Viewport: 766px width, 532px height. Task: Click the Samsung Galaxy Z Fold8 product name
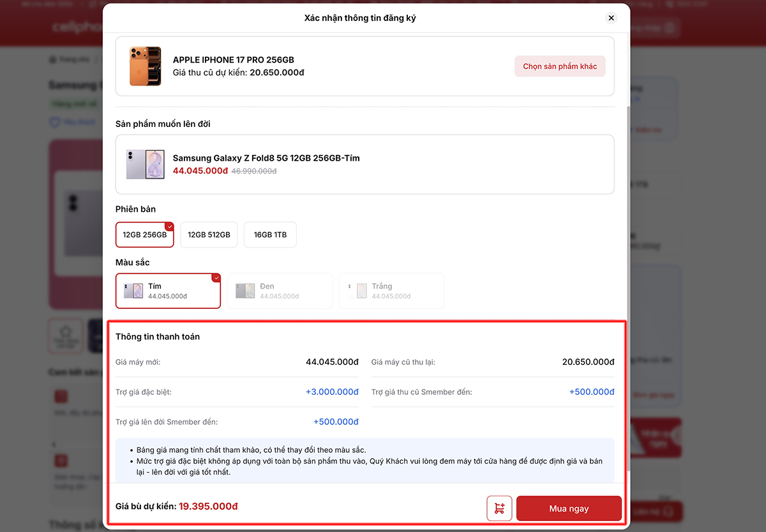tap(266, 158)
